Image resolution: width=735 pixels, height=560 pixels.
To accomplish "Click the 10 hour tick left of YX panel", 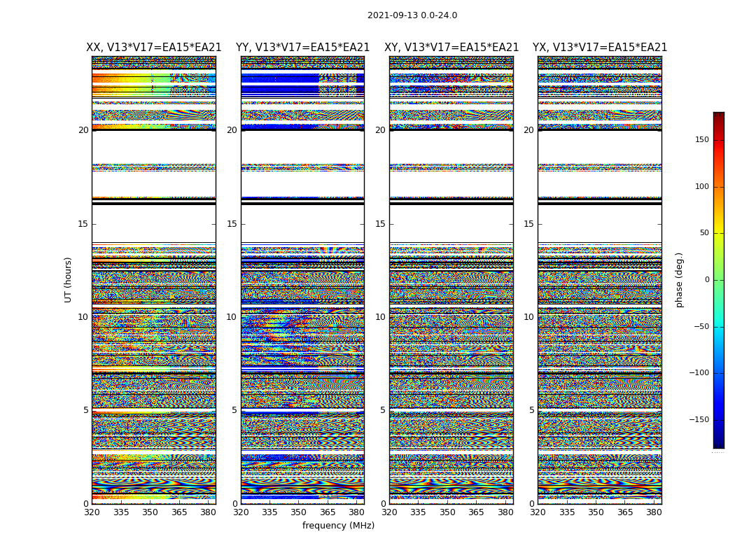I will (528, 317).
